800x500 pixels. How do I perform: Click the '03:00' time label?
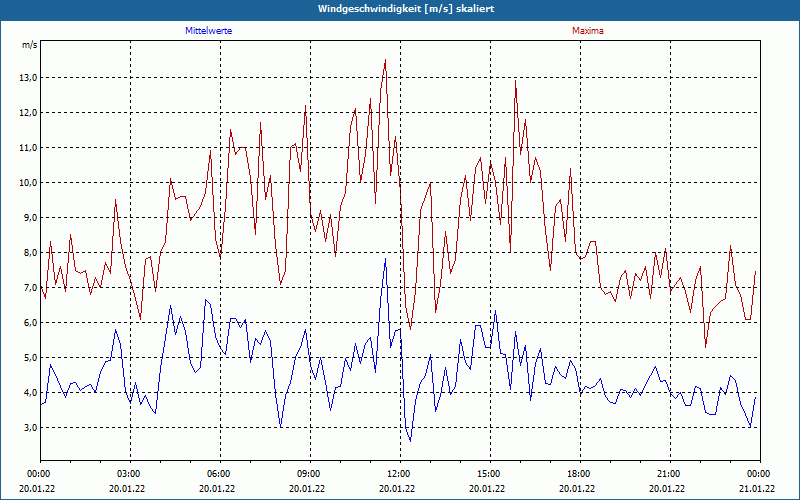131,474
